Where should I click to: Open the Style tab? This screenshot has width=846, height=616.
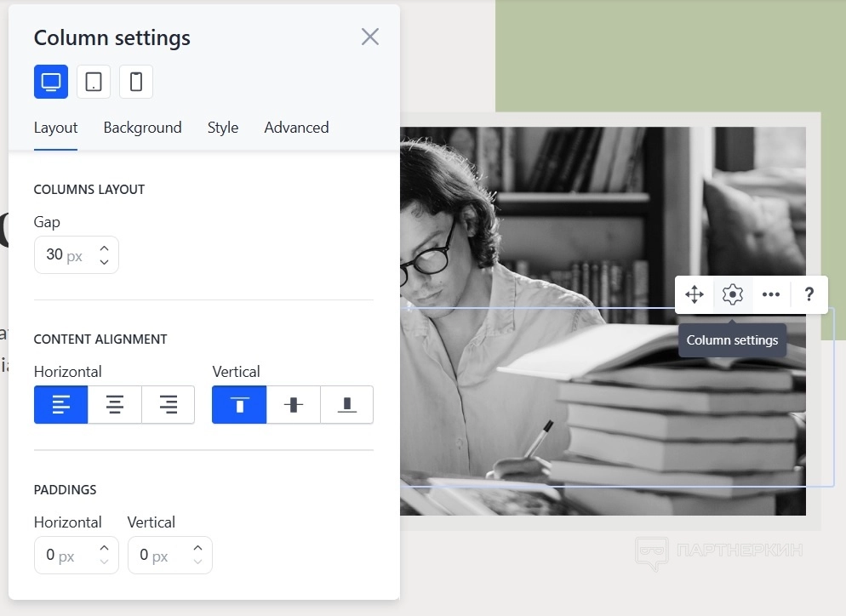coord(223,128)
